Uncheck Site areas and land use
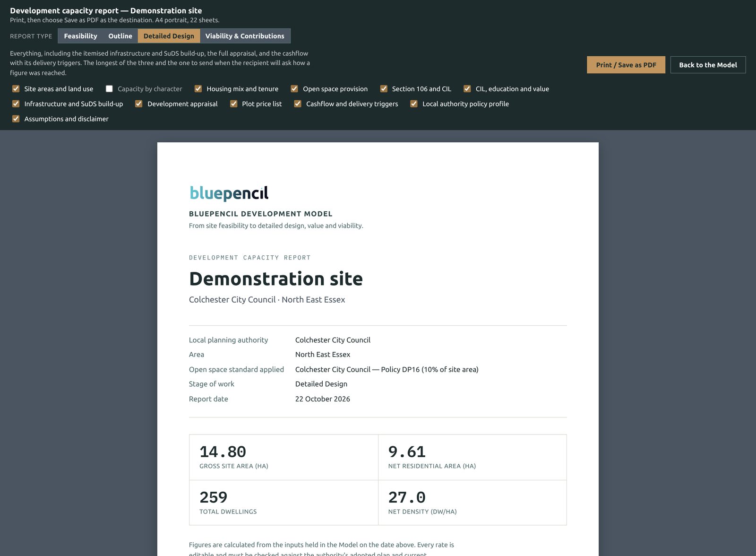 tap(16, 89)
